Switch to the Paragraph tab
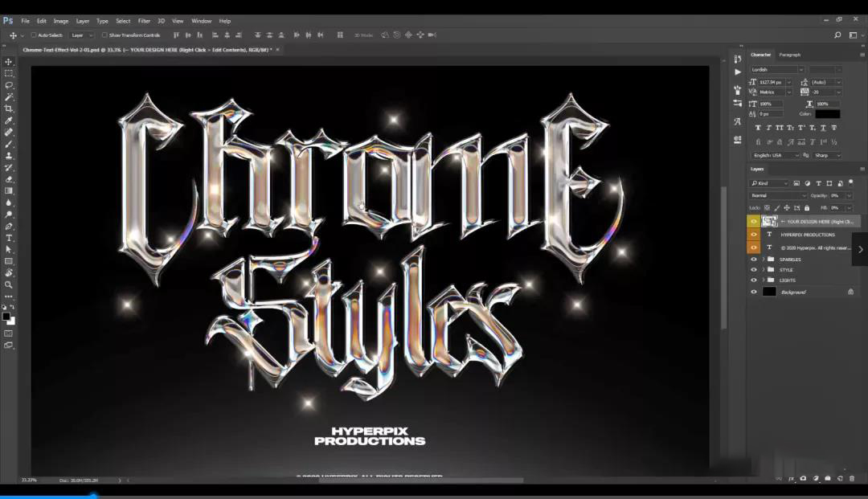The height and width of the screenshot is (499, 868). (x=789, y=55)
